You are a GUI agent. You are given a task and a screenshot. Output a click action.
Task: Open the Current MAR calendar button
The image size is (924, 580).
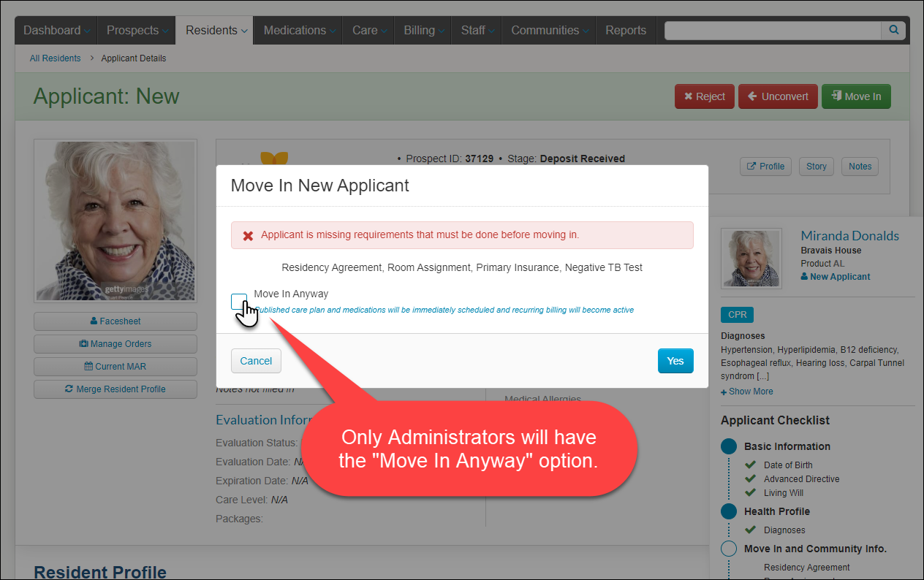[115, 367]
